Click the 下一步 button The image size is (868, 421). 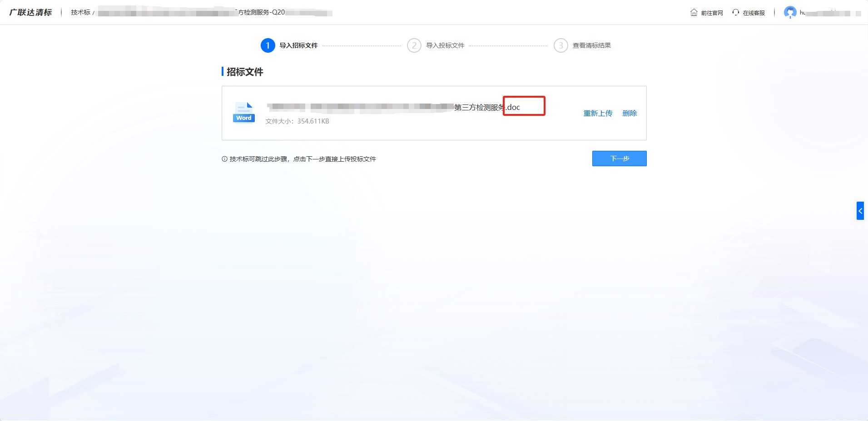tap(620, 158)
